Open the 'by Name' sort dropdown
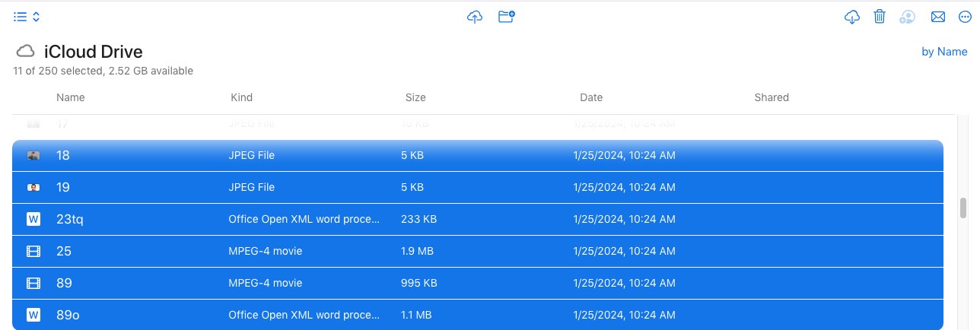Viewport: 980px width, 330px height. [x=944, y=52]
